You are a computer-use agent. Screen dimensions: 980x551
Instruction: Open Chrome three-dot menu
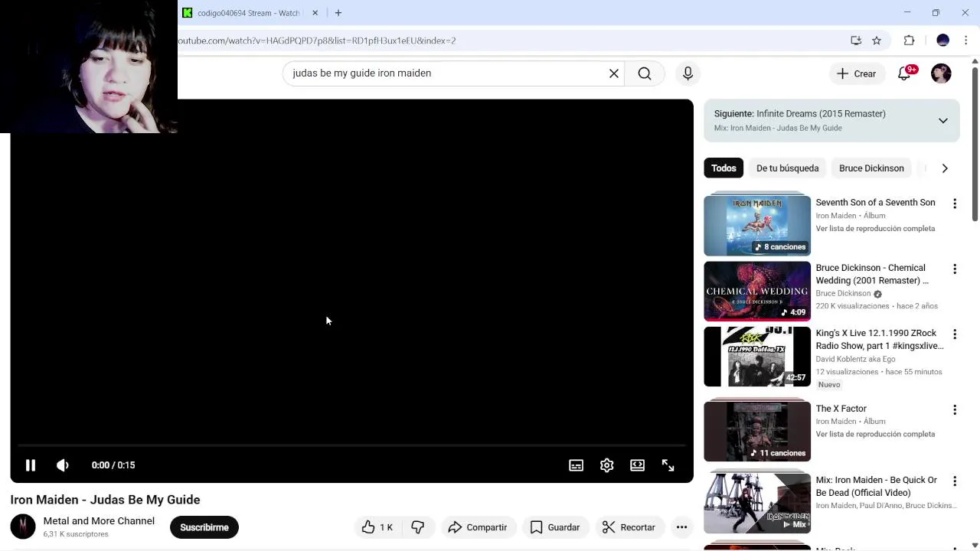(x=966, y=41)
